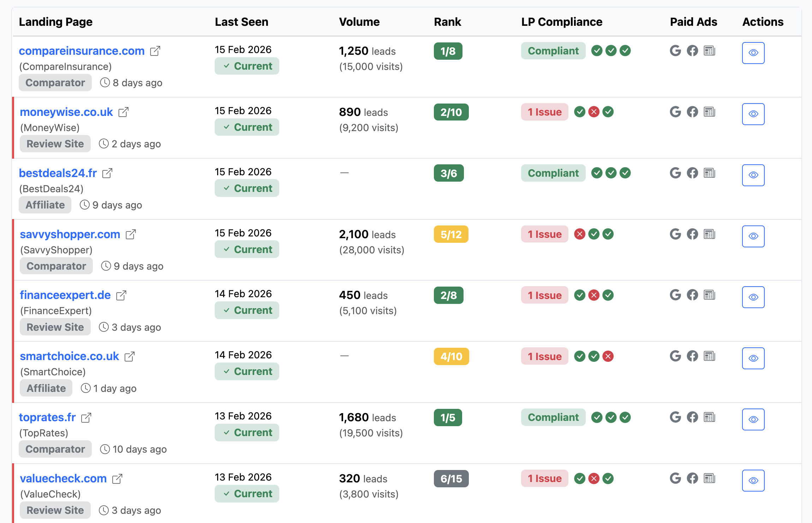Click the Compliant badge for bestdeals24.fr
812x523 pixels.
coord(553,173)
